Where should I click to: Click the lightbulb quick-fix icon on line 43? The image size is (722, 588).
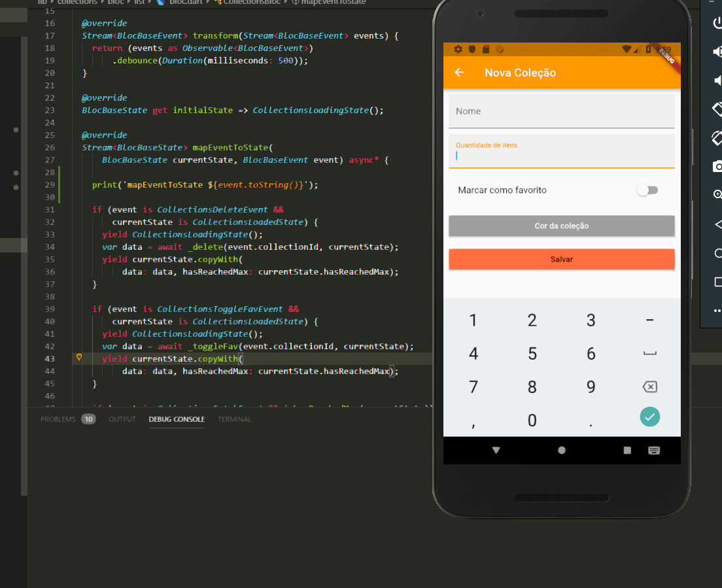(78, 357)
